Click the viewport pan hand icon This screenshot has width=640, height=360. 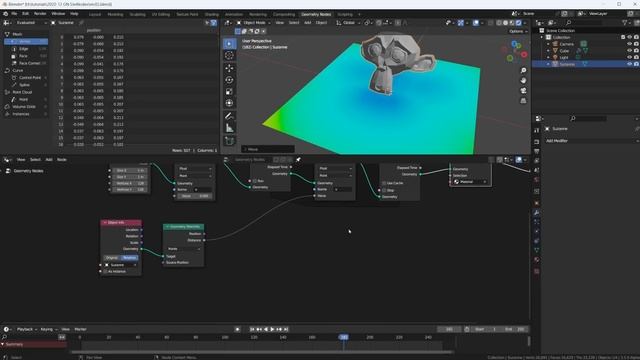[523, 80]
